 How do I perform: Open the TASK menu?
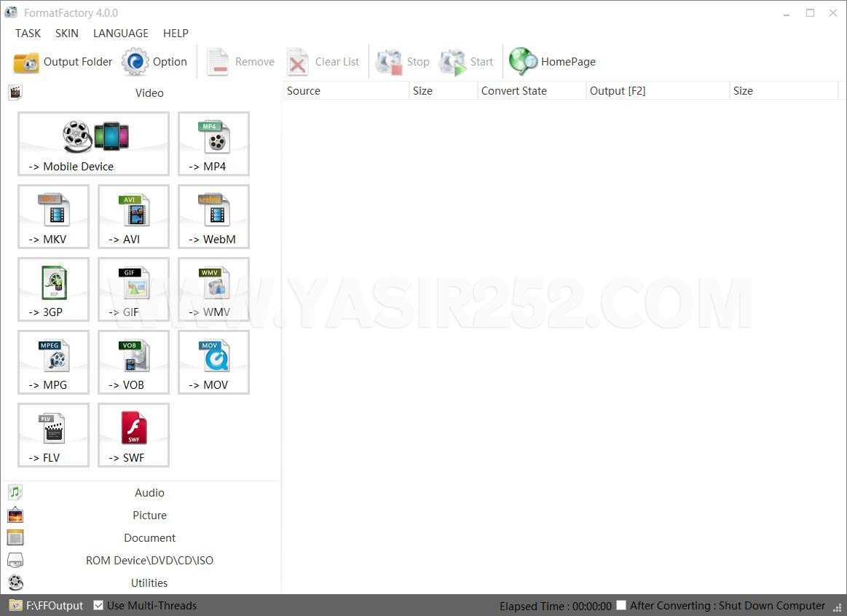(28, 33)
